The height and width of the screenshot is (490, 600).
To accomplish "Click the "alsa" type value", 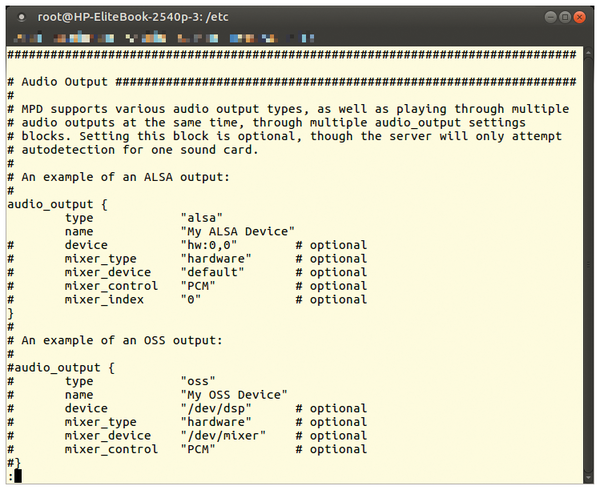I will [x=201, y=218].
